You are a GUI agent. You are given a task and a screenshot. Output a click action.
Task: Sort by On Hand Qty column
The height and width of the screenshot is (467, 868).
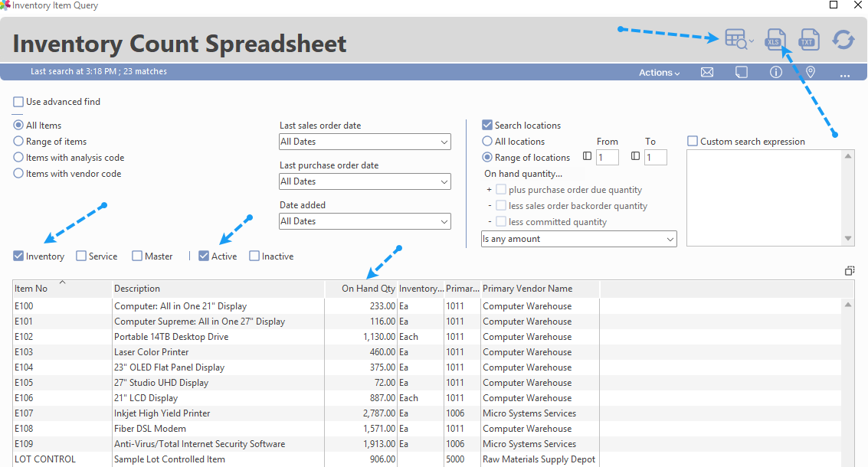point(361,289)
